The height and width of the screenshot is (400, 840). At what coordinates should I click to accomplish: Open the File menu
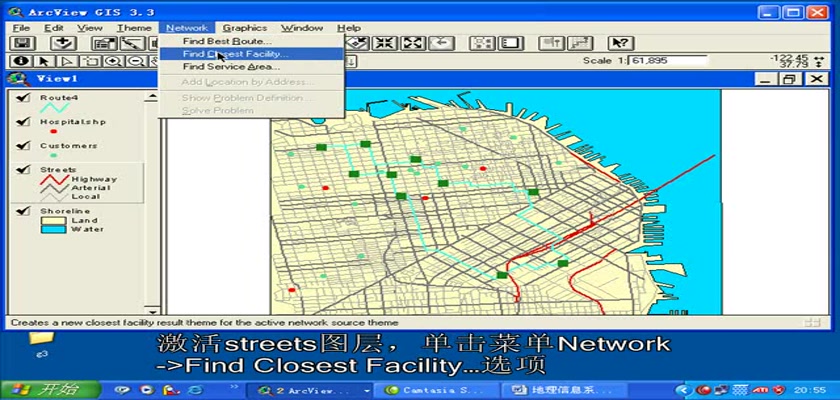(21, 28)
